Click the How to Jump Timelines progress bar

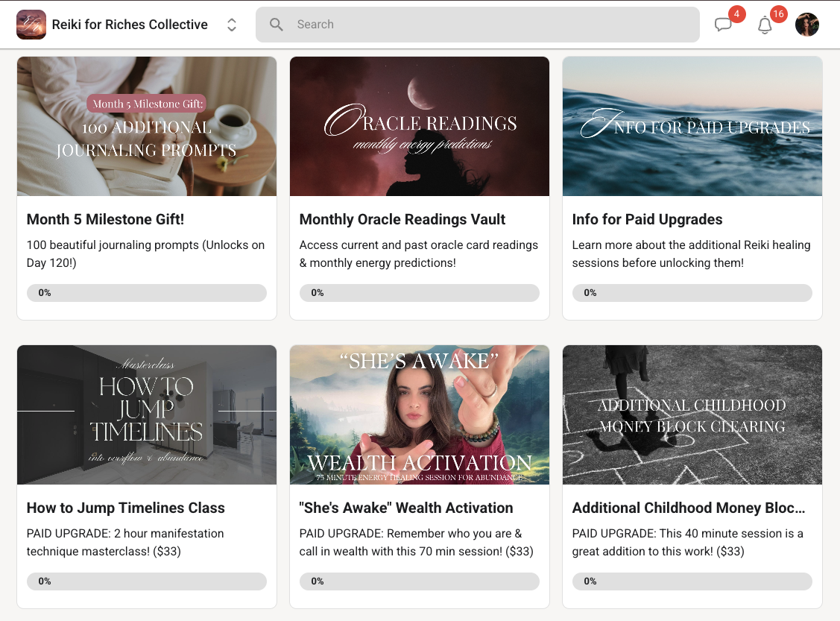[x=147, y=581]
